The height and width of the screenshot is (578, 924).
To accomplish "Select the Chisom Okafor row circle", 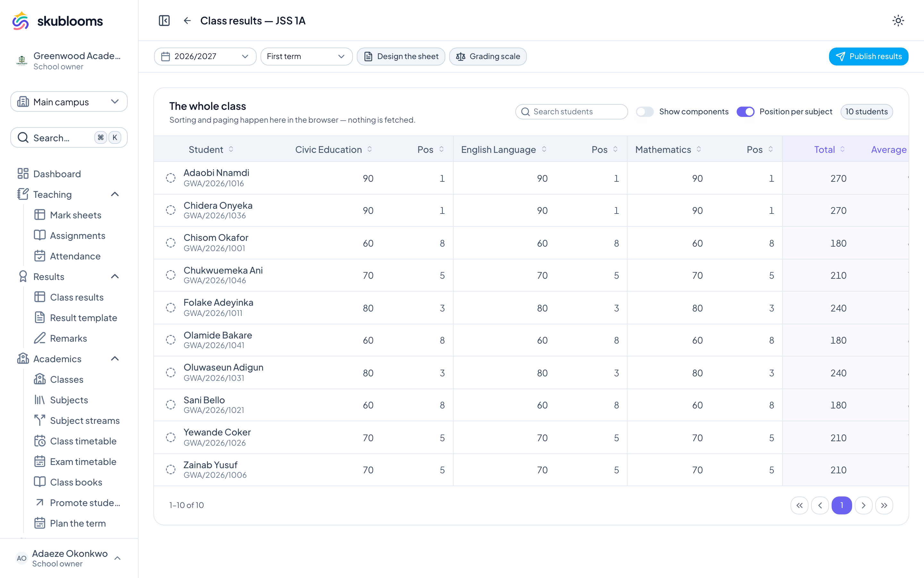I will [x=171, y=243].
